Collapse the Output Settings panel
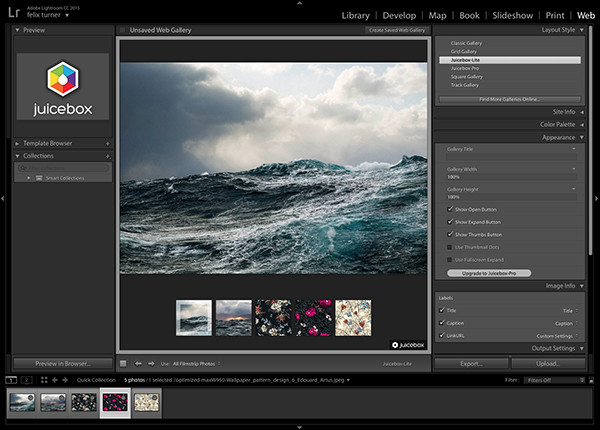Viewport: 600px width, 430px height. 582,349
